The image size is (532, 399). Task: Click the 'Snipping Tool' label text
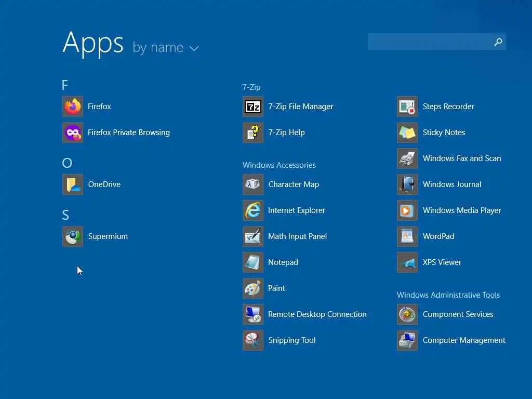[292, 340]
